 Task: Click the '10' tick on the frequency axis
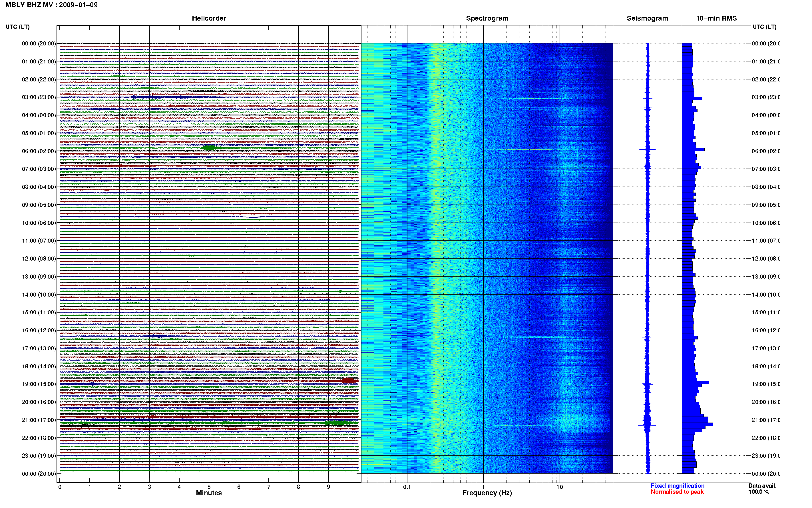tap(560, 487)
